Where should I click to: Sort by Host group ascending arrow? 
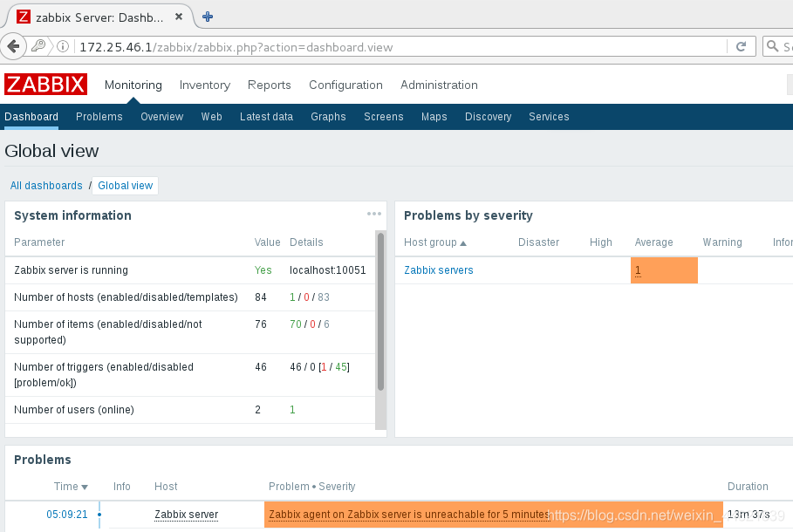point(462,243)
